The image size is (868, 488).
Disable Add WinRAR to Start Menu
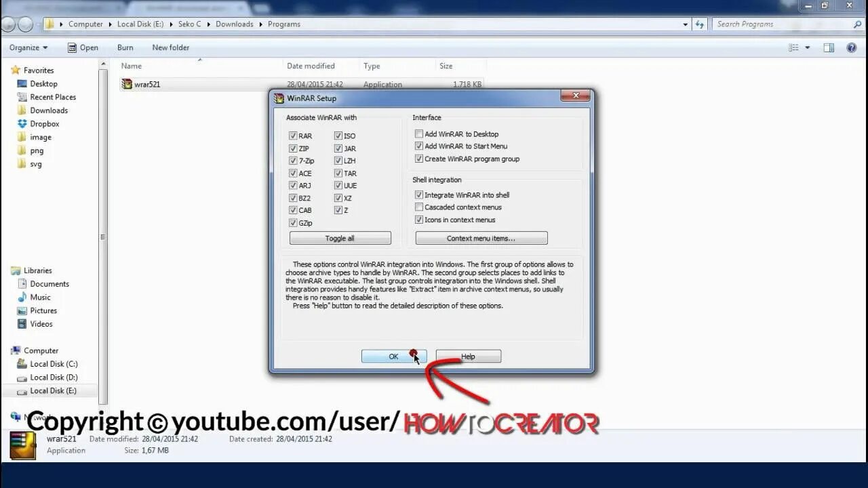pos(419,146)
